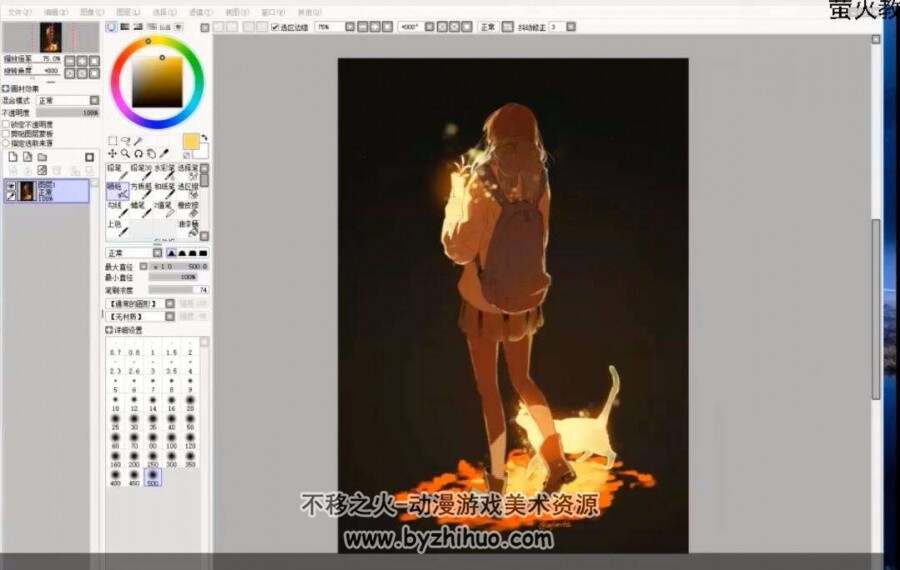Choose the 选择笔 selection pen
900x570 pixels.
coord(188,172)
